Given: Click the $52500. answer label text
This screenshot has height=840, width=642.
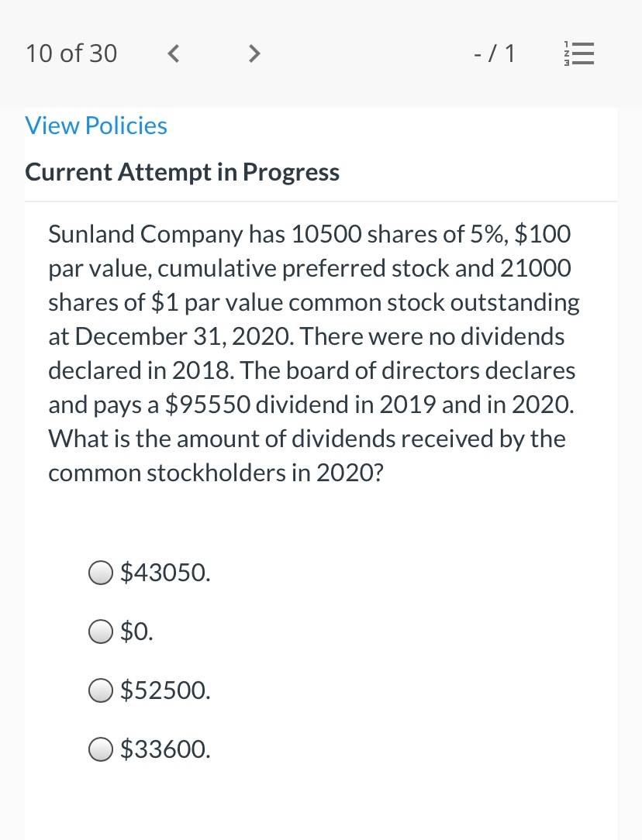Looking at the screenshot, I should (166, 690).
